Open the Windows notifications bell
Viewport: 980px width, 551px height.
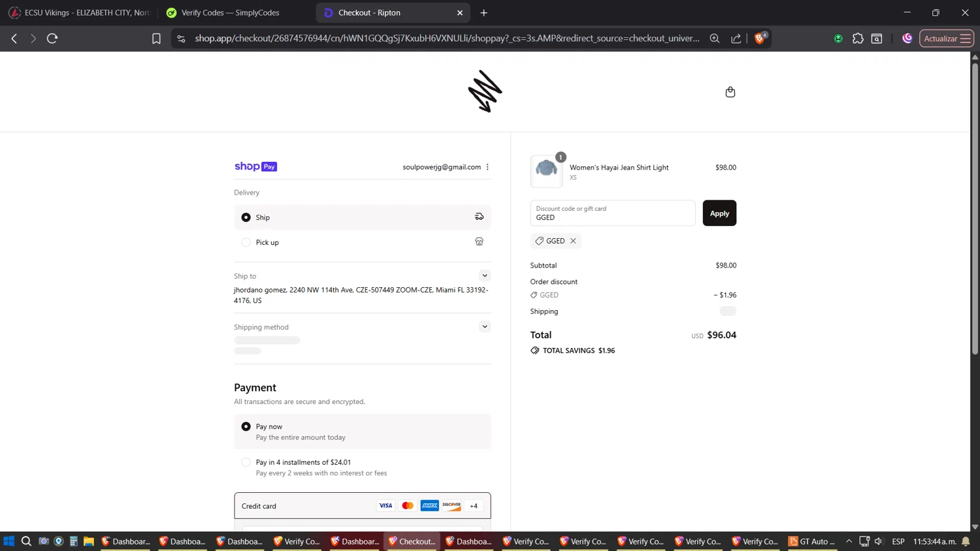(966, 541)
